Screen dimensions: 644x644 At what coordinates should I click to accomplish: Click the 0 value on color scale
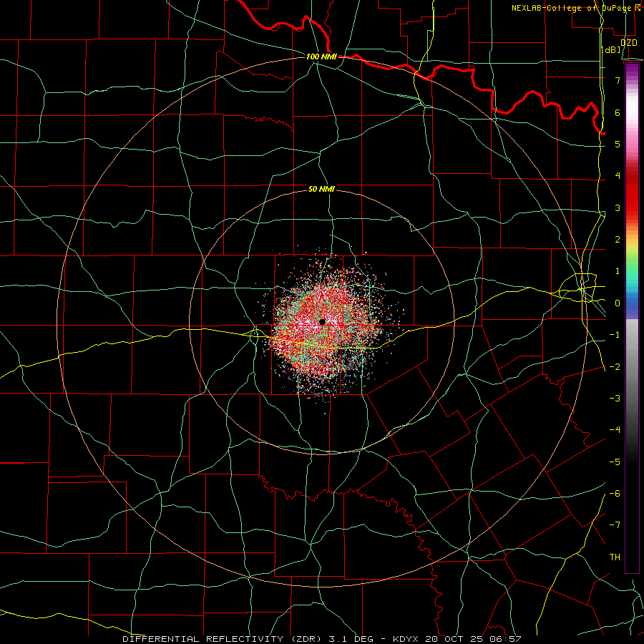pyautogui.click(x=618, y=303)
